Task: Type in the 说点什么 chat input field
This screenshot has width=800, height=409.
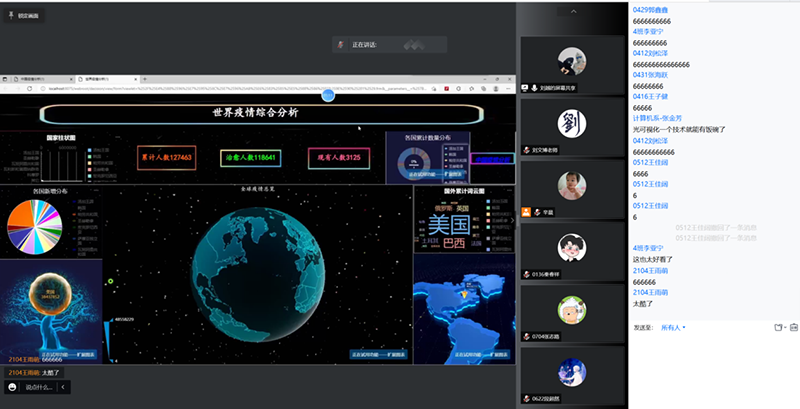Action: pos(38,387)
